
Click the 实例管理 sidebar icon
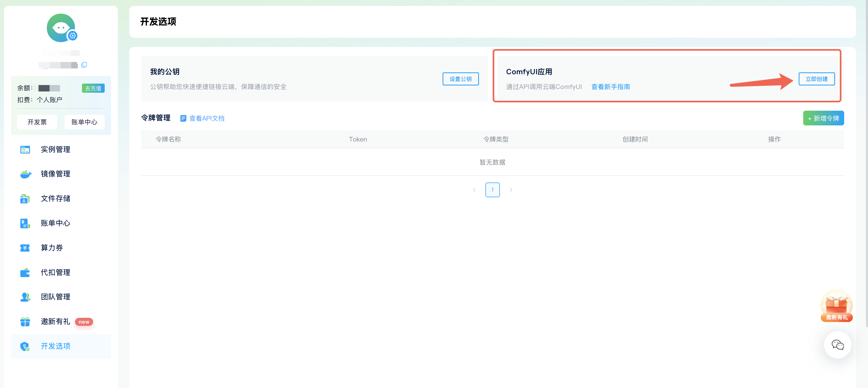25,149
